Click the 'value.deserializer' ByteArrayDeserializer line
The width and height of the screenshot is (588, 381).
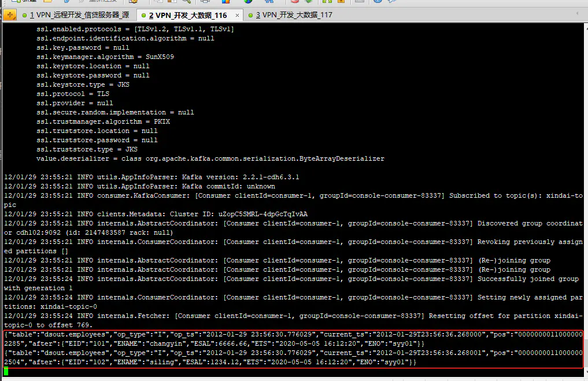click(x=210, y=158)
